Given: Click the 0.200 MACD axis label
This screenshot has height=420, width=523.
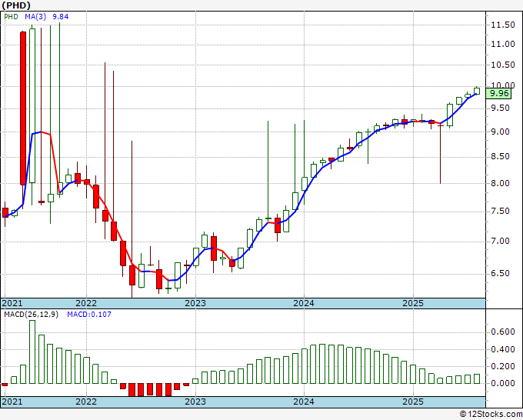Looking at the screenshot, I should pyautogui.click(x=503, y=366).
